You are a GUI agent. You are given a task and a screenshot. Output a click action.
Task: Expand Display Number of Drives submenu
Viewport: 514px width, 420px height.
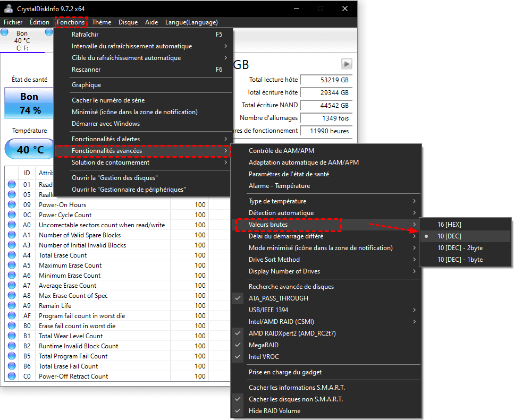326,271
